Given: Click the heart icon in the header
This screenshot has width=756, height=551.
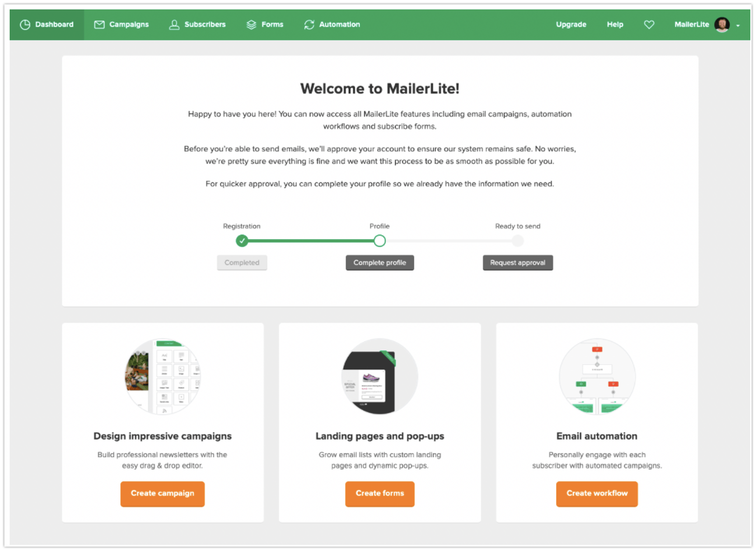Looking at the screenshot, I should [x=649, y=25].
